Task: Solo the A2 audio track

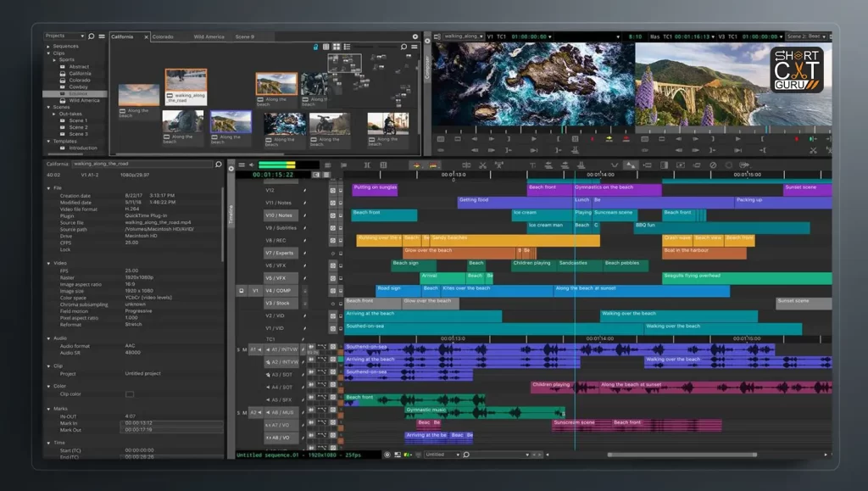Action: (x=238, y=413)
